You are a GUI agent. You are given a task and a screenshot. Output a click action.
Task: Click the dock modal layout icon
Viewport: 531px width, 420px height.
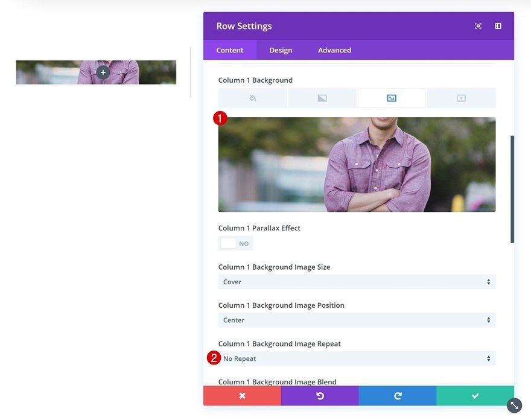coord(497,25)
